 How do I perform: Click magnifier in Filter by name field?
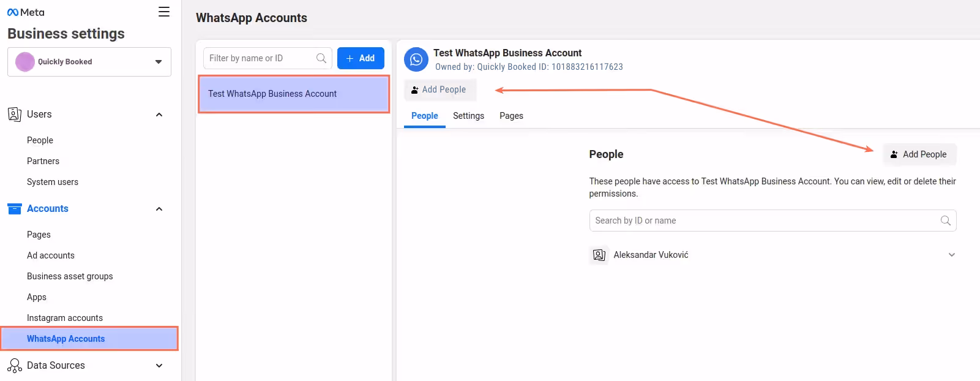click(321, 58)
